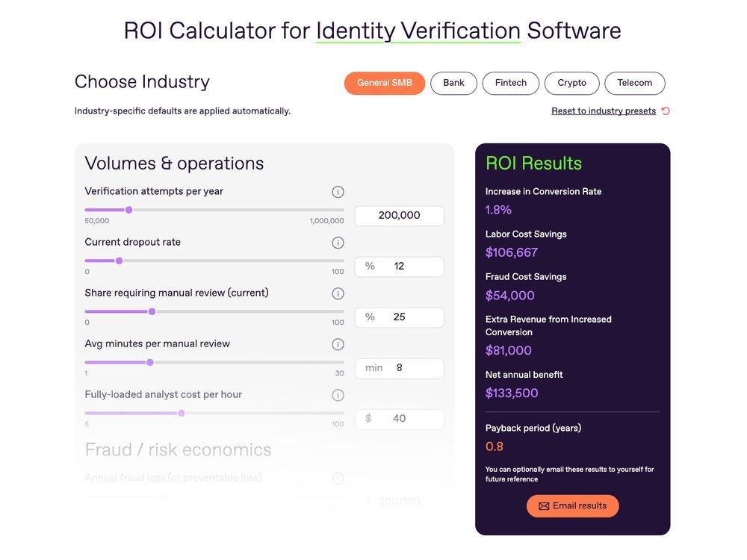Open info for Fully-loaded analyst cost per hour
The width and height of the screenshot is (747, 560).
338,394
